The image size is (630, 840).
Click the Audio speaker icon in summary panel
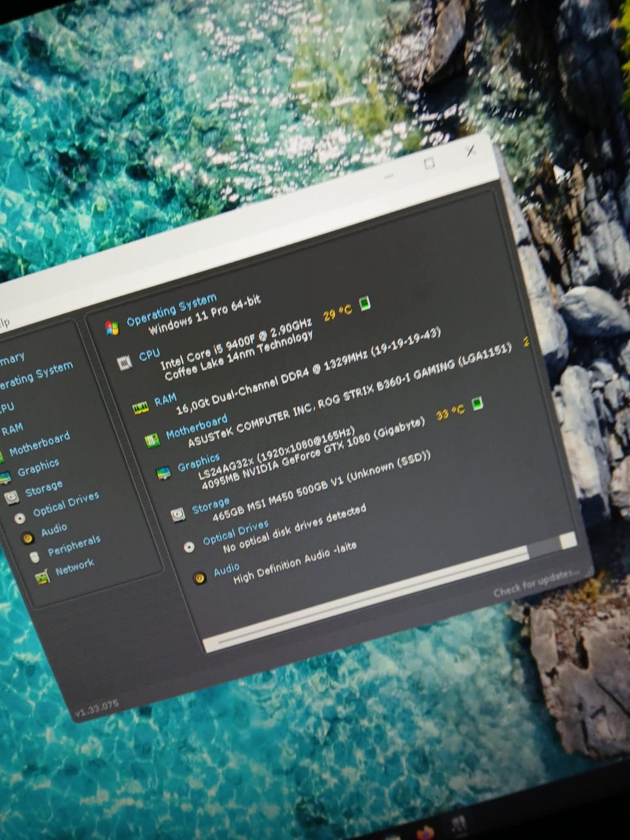point(199,578)
